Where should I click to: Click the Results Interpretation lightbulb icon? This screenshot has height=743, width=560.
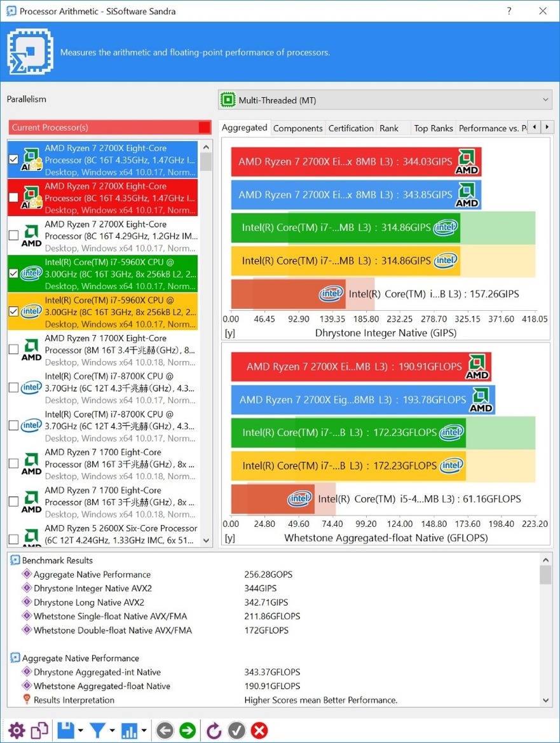click(27, 699)
